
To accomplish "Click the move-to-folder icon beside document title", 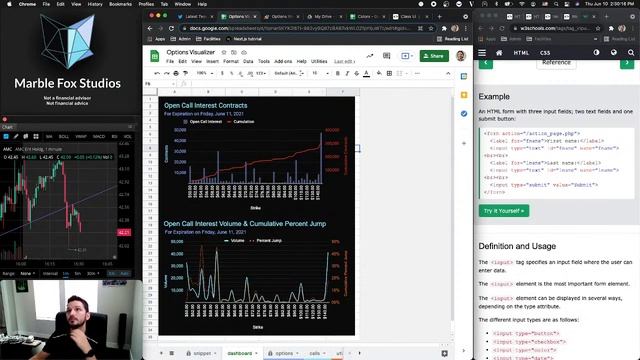I will [x=234, y=52].
